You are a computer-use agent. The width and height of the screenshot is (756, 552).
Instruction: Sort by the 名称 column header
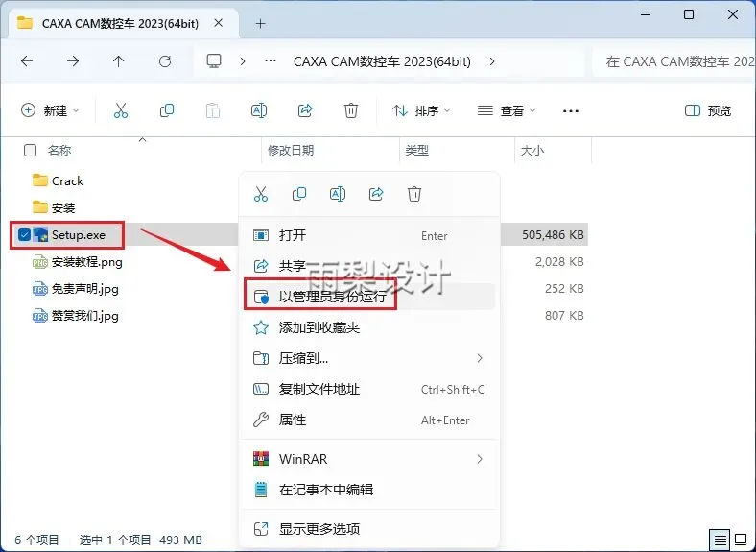[x=59, y=151]
